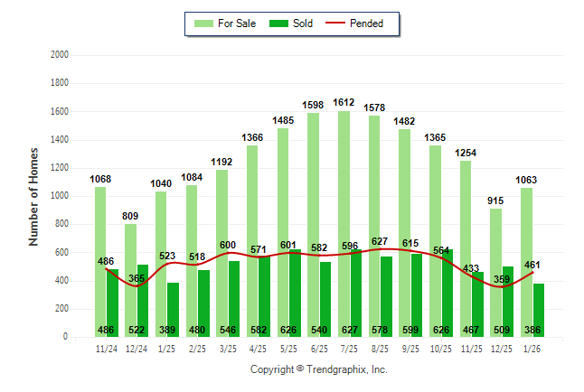Toggle the For Sale legend label
584x392 pixels.
click(236, 23)
